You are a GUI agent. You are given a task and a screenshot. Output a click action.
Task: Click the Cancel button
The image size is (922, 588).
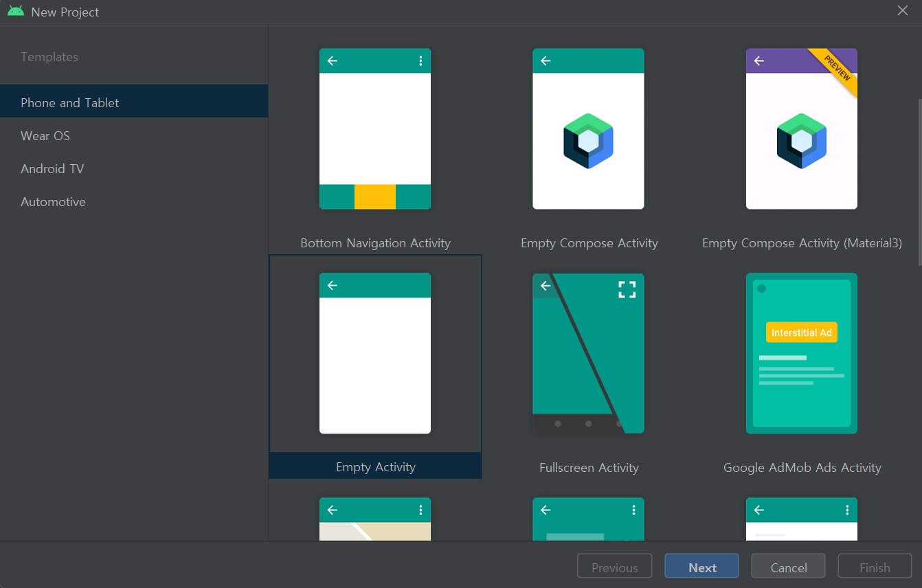(x=788, y=567)
